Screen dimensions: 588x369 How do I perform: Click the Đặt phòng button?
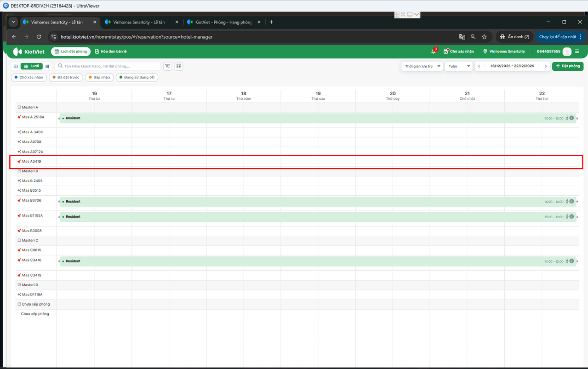[x=568, y=66]
